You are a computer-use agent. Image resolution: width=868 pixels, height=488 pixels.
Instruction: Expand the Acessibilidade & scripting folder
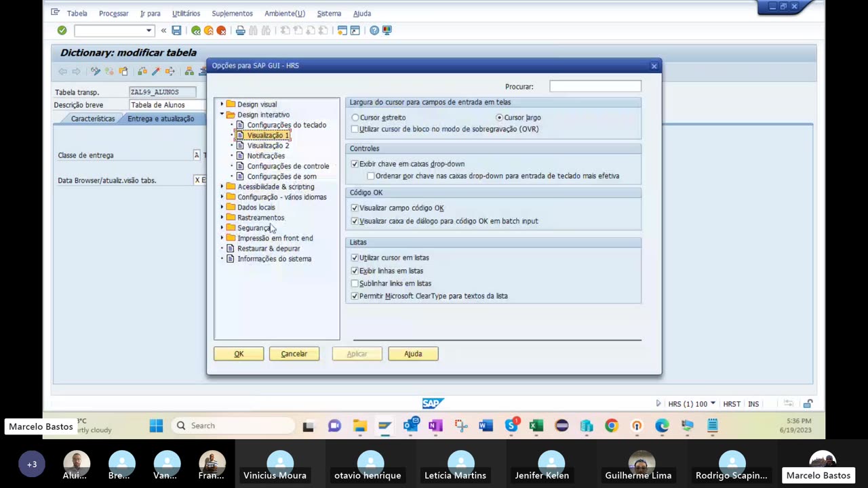click(222, 186)
